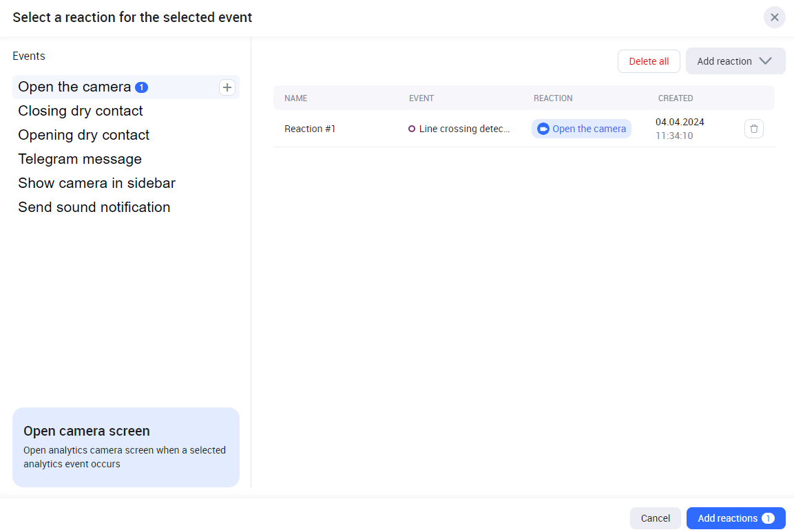Pick Show camera in sidebar
The image size is (794, 532).
[x=97, y=183]
